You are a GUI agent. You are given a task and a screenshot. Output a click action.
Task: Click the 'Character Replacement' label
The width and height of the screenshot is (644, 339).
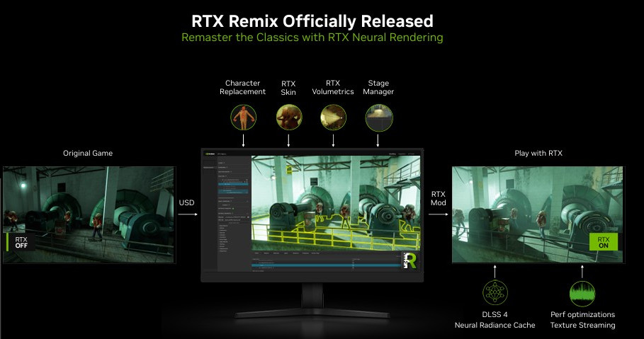click(x=243, y=88)
